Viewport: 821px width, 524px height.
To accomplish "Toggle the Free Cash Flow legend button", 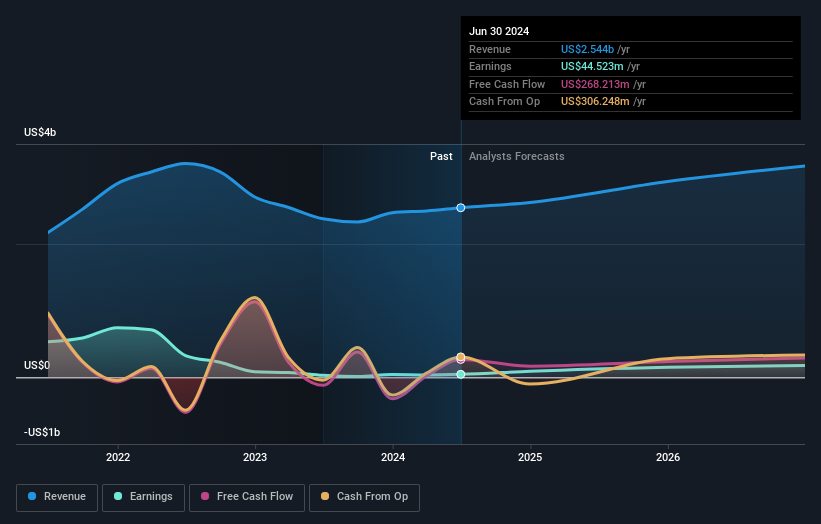I will click(247, 497).
